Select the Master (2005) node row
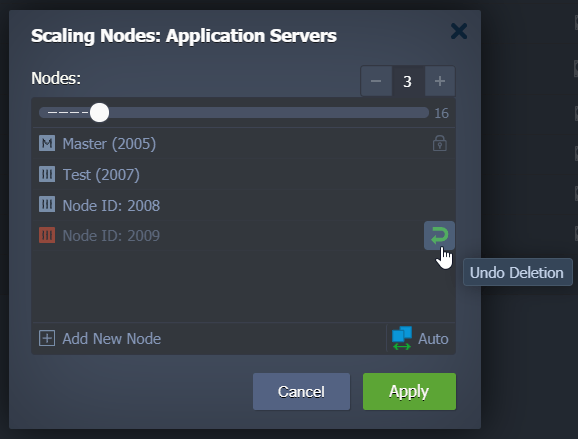The image size is (578, 439). (x=243, y=143)
